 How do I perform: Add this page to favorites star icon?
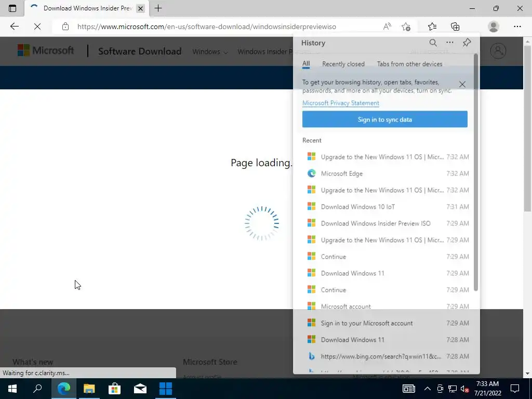pyautogui.click(x=406, y=26)
